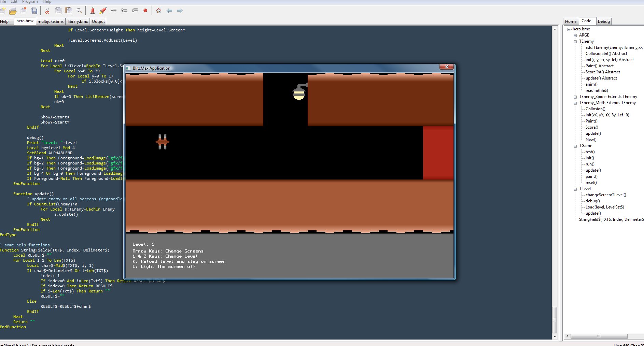Click the Save floppy disk icon
The height and width of the screenshot is (346, 644).
34,11
